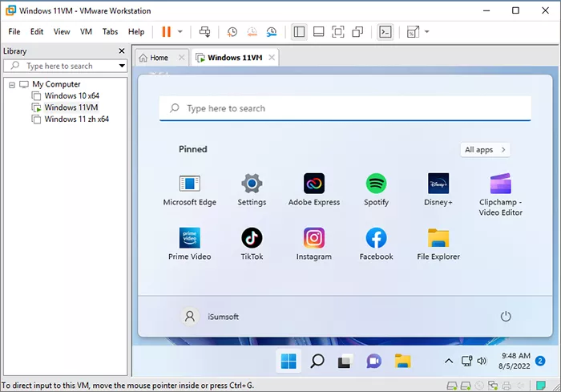Click the green message log status icon
Image resolution: width=561 pixels, height=392 pixels.
(x=541, y=386)
